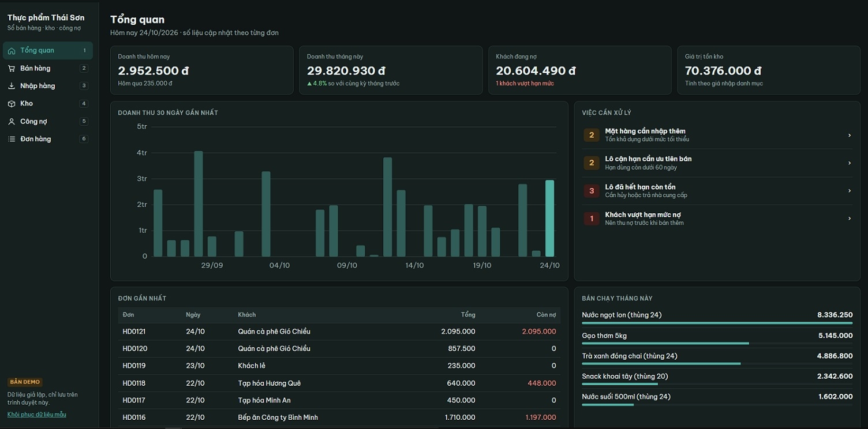Click the Khách lẻ customer in HD0119 row
The image size is (868, 429).
(252, 366)
